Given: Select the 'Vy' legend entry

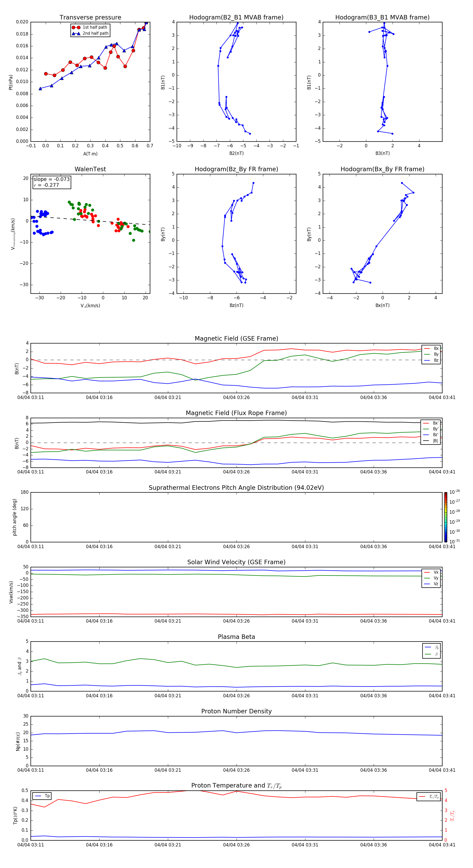Looking at the screenshot, I should pos(431,578).
